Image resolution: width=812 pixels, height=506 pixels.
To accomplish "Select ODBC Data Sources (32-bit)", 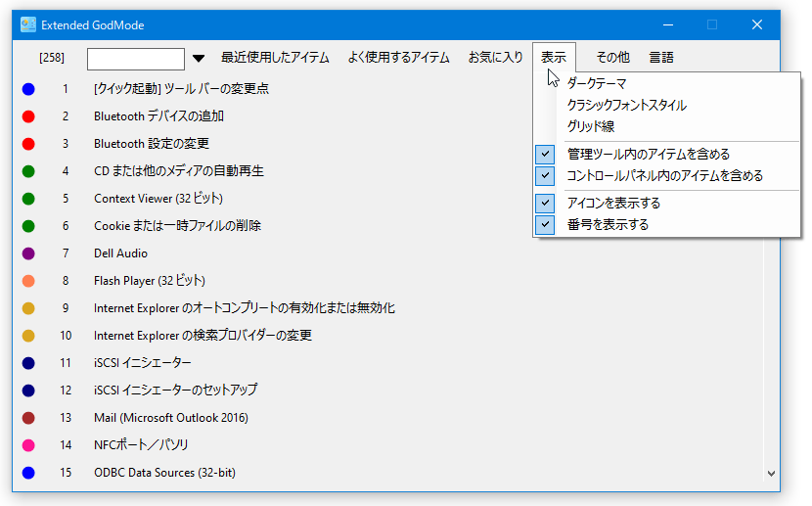I will click(x=164, y=473).
